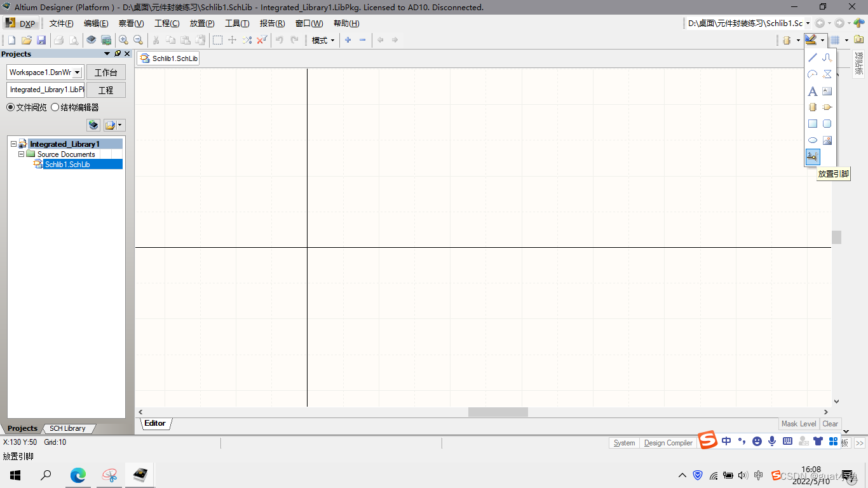The height and width of the screenshot is (488, 868).
Task: Click the Zoom In magnifier icon
Action: 123,40
